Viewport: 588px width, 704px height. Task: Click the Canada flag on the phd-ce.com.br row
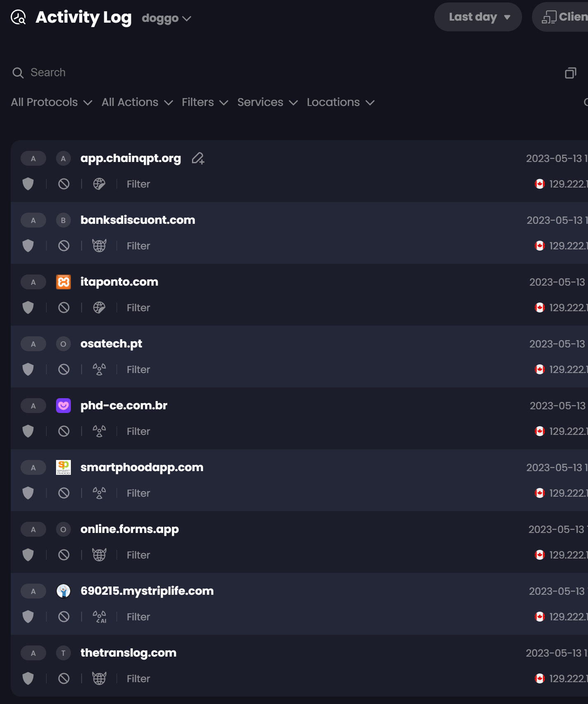[x=539, y=431]
